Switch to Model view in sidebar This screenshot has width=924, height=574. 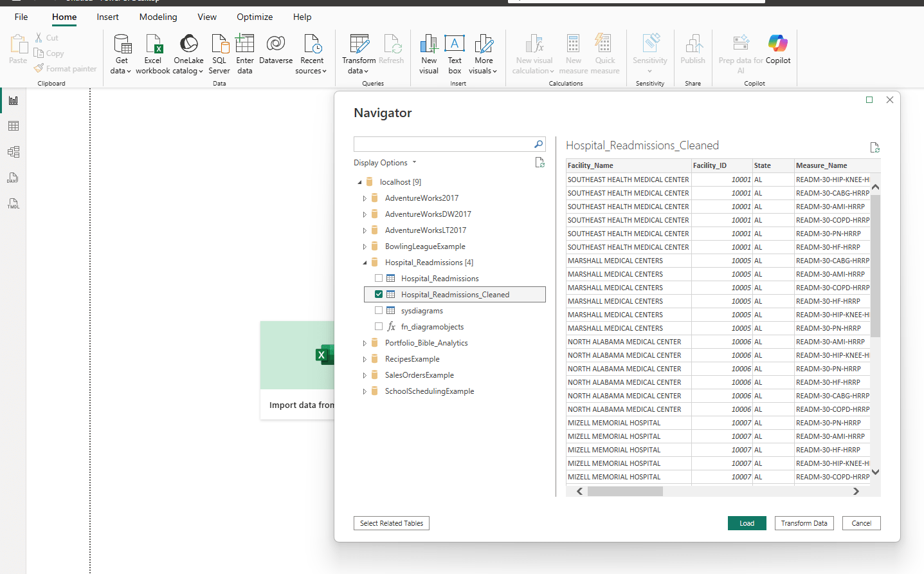tap(14, 152)
